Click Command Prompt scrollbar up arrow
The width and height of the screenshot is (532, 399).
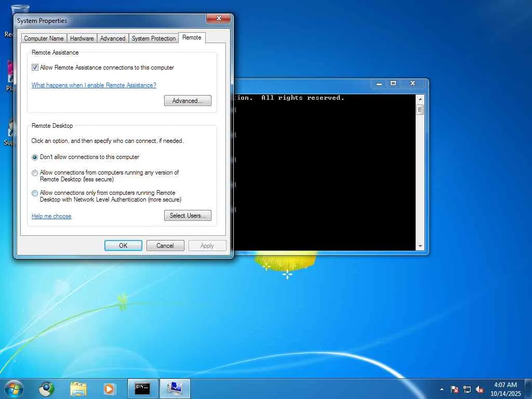(420, 99)
